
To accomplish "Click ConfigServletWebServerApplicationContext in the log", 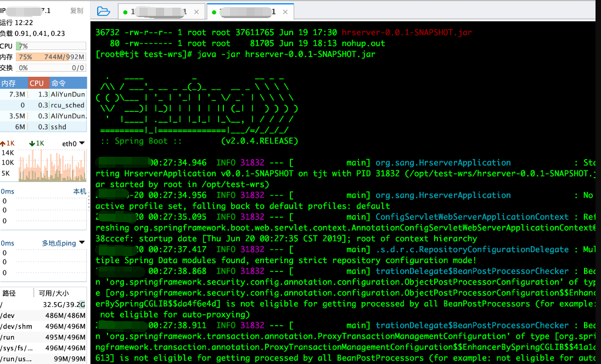I will pos(472,217).
